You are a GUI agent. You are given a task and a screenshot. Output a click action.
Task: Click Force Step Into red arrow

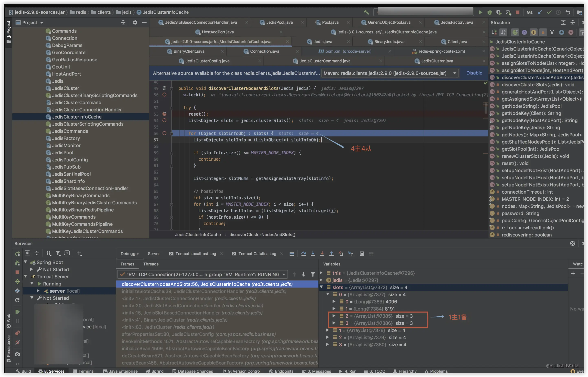tap(322, 254)
